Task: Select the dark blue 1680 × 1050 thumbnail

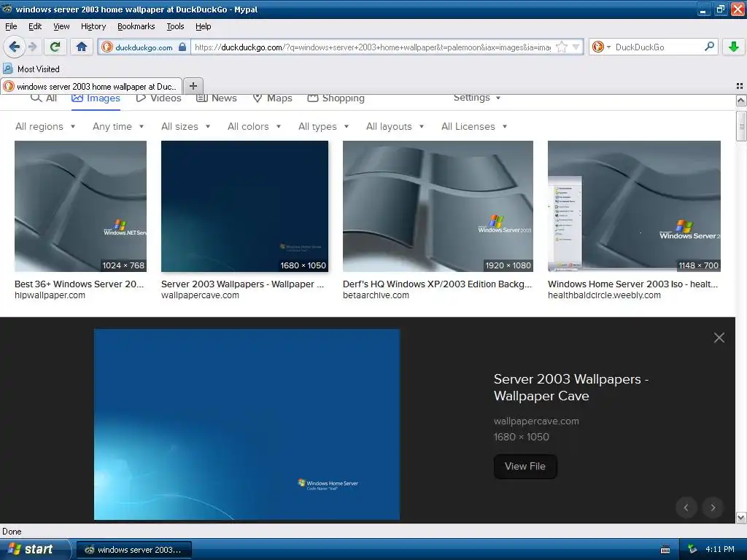Action: coord(244,206)
